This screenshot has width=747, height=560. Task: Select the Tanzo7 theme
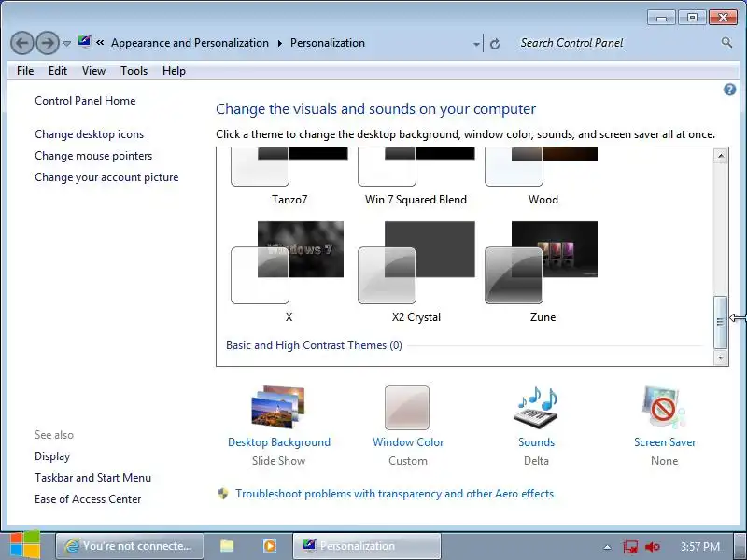tap(289, 176)
